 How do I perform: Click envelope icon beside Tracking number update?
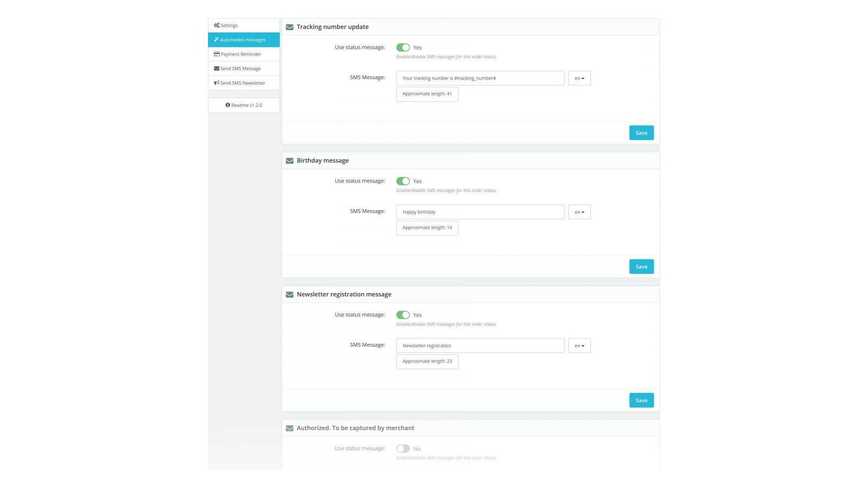coord(290,27)
